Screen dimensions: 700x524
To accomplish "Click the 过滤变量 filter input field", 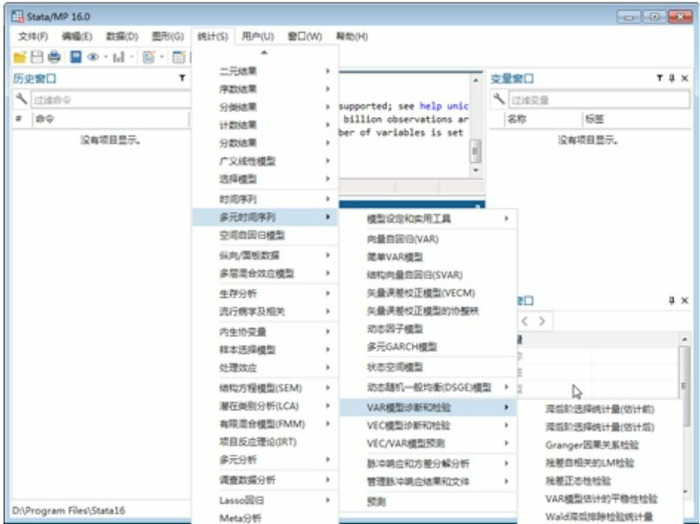I will [599, 100].
